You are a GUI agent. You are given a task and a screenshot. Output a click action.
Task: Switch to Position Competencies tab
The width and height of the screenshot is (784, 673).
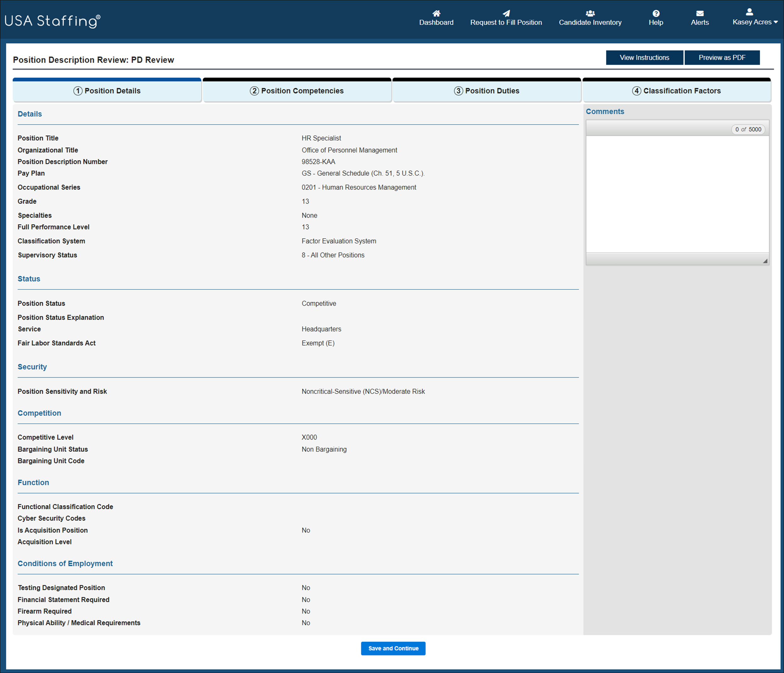click(297, 91)
